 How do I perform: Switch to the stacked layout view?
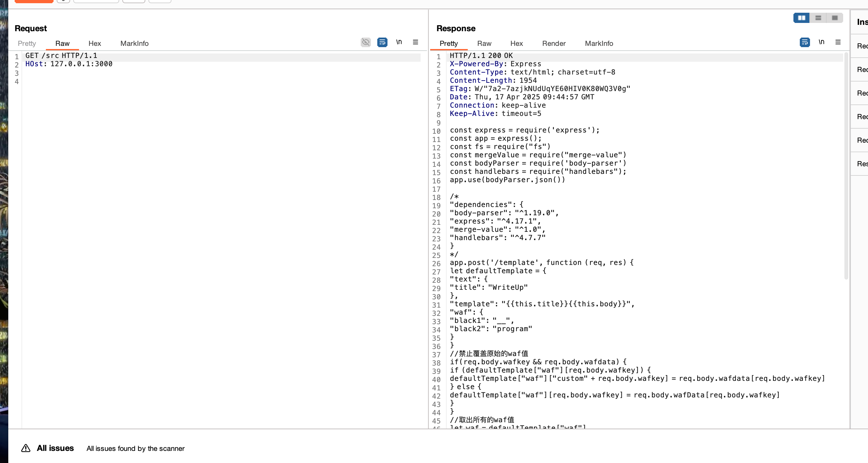click(x=818, y=18)
